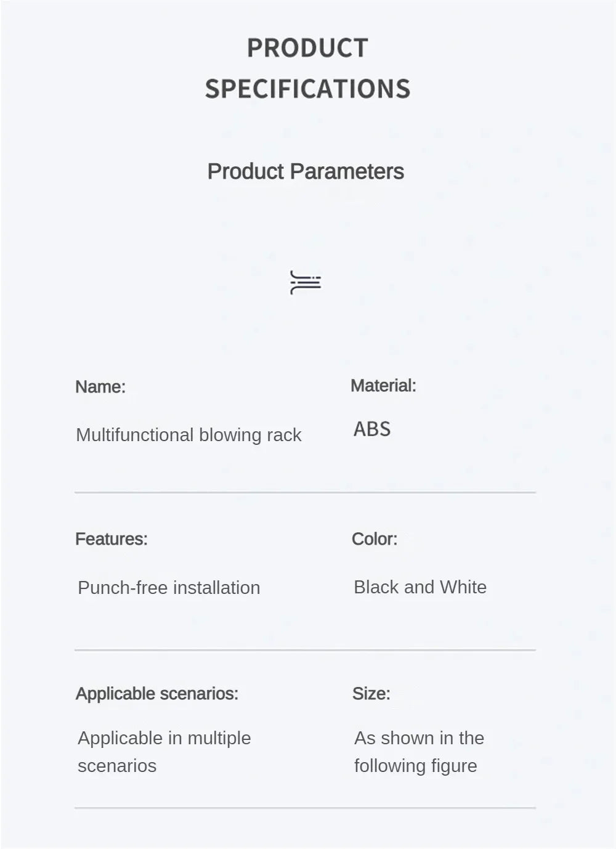The image size is (616, 849).
Task: Click the Black and White text
Action: click(420, 587)
